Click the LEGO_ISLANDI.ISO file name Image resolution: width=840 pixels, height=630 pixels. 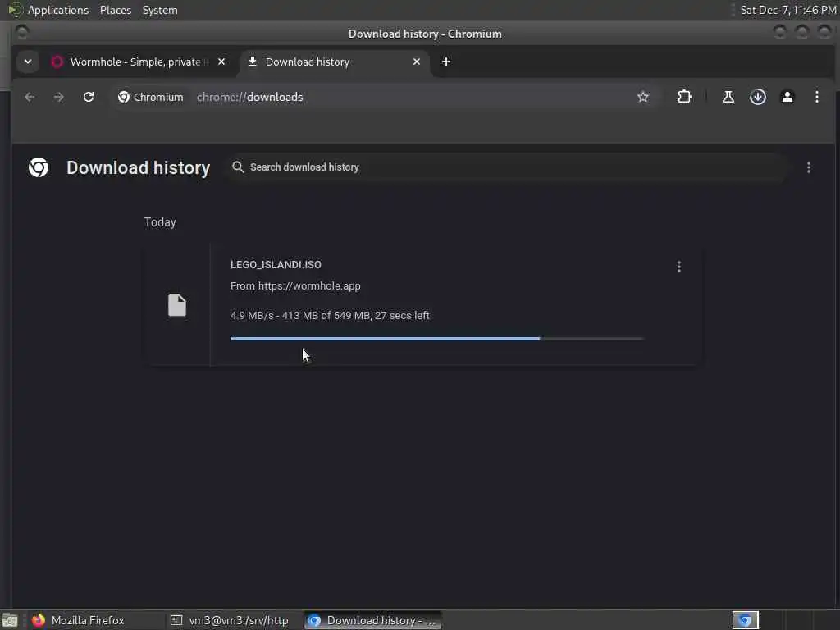point(276,265)
